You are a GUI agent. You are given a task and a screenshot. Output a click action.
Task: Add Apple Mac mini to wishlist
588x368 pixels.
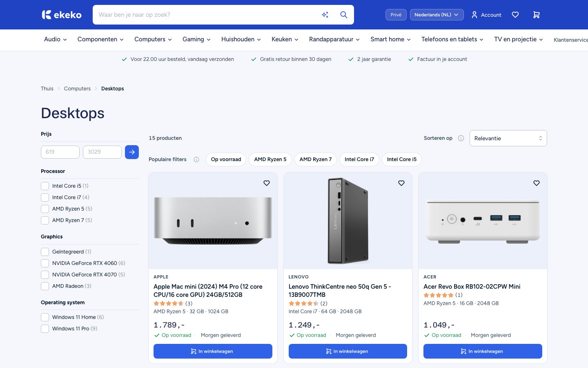pos(267,183)
